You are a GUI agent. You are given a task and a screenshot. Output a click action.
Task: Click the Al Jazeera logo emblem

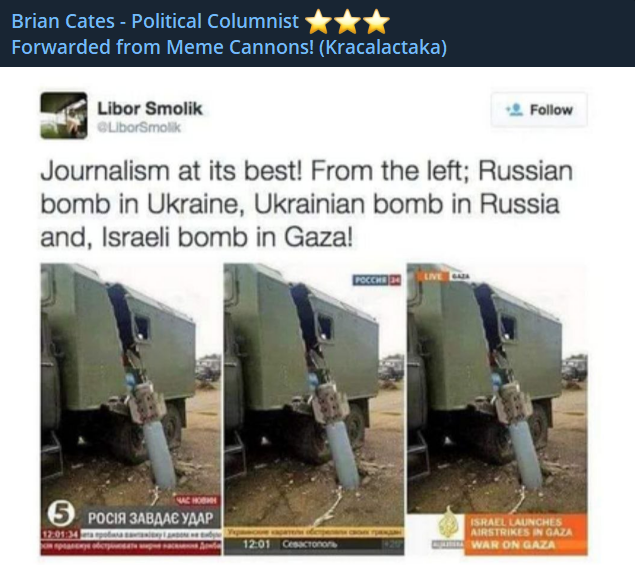pos(448,524)
